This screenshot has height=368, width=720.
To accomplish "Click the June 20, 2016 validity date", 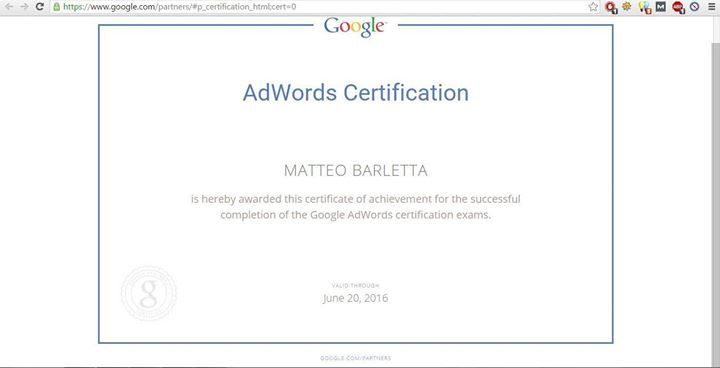I will tap(355, 298).
